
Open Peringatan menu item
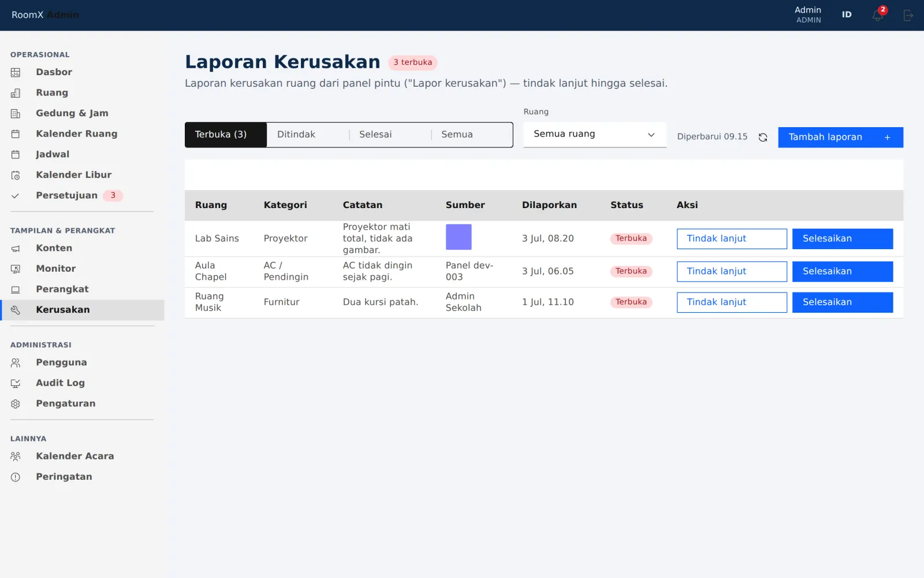pos(82,477)
